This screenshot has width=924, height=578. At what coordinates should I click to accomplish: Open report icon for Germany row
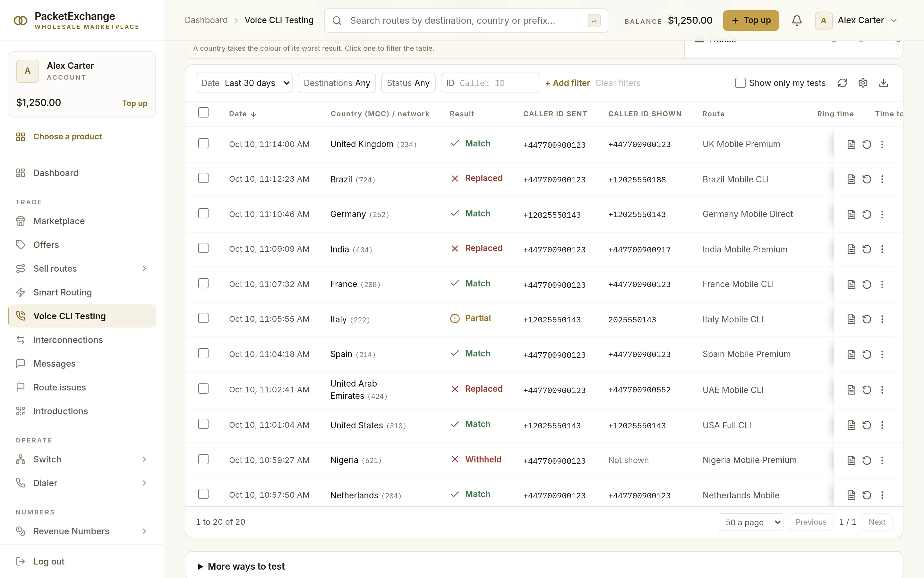851,215
